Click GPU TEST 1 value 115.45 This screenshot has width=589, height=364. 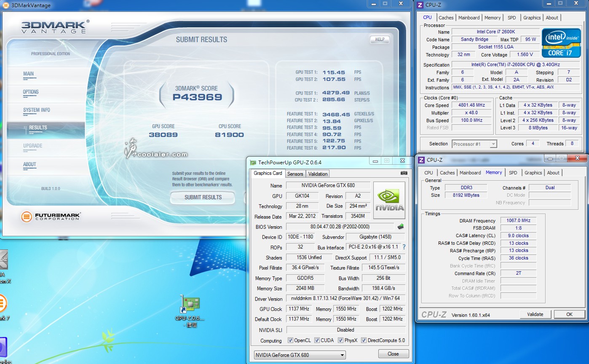click(334, 72)
